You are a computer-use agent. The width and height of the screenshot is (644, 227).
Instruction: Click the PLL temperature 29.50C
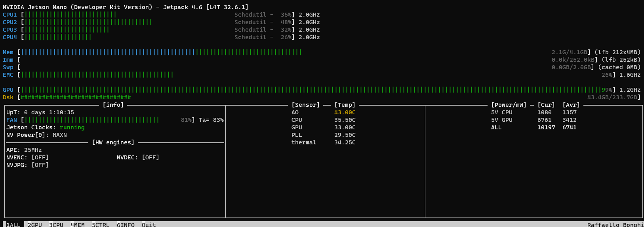(345, 135)
